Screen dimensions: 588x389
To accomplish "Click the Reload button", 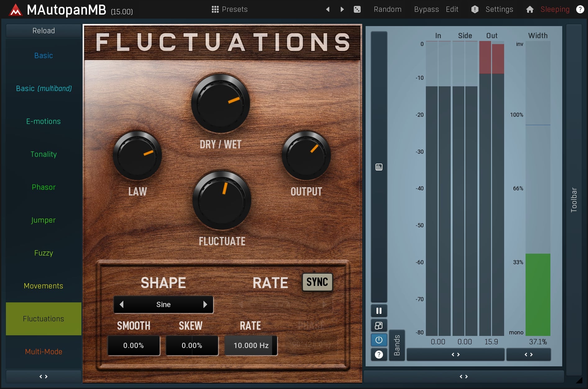I will pos(43,31).
